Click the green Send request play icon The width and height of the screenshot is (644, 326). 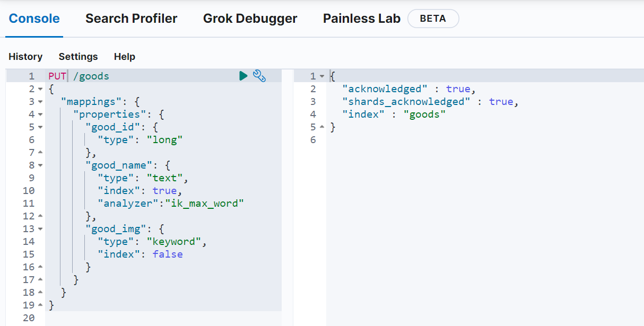pyautogui.click(x=243, y=76)
